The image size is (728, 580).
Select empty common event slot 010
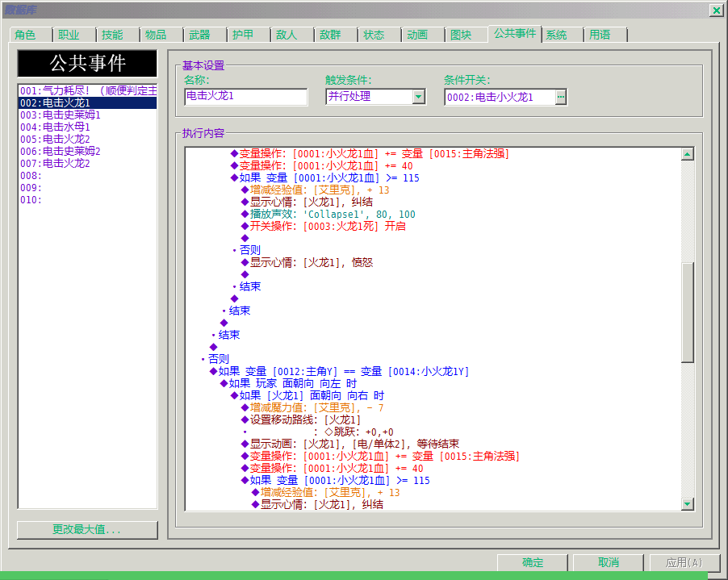click(x=87, y=199)
